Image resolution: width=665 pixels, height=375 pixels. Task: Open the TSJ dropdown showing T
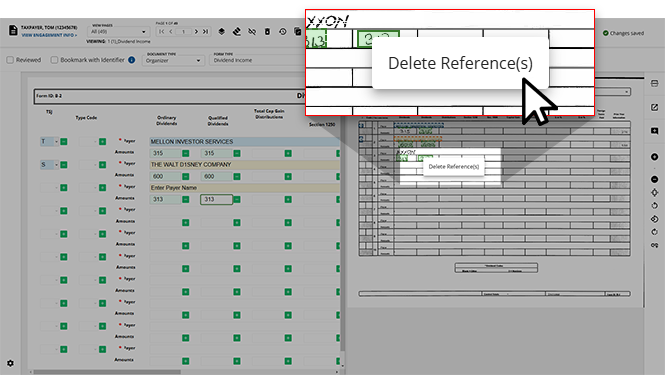tap(49, 142)
